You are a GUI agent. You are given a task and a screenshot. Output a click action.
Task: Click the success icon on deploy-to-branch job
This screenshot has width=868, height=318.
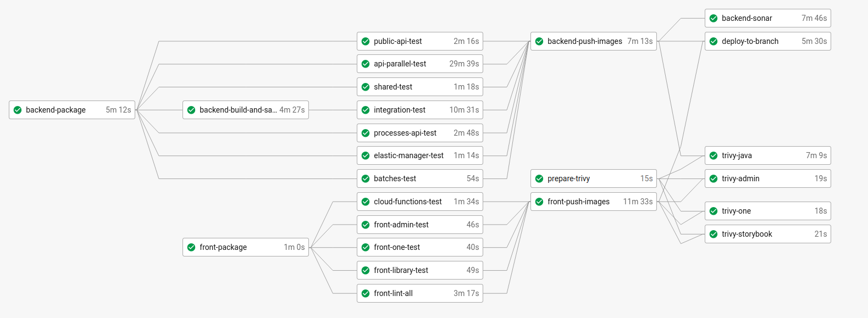click(x=714, y=41)
